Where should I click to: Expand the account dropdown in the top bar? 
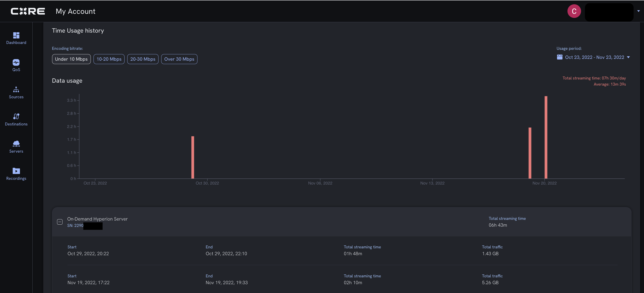pos(638,11)
